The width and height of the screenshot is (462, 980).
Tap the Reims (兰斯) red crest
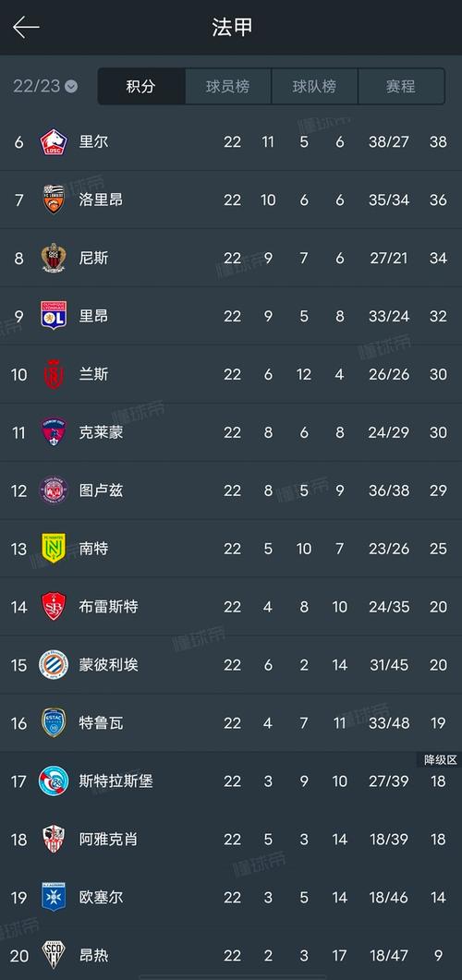pos(54,374)
